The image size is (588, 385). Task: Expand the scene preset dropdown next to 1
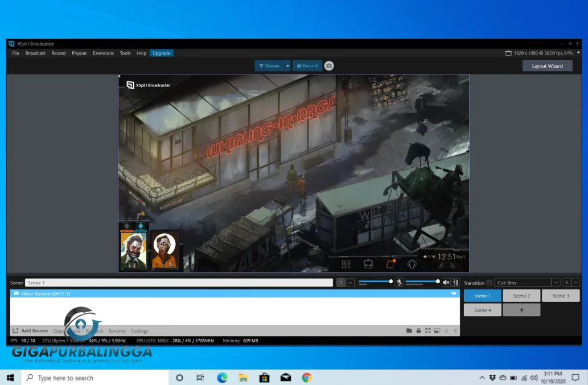pos(350,283)
